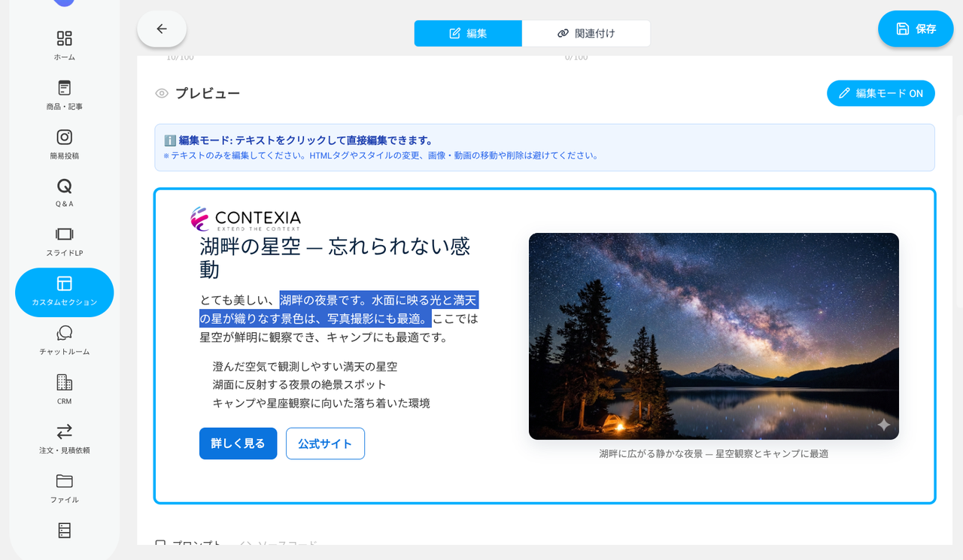Open the Home icon in sidebar
The image size is (963, 560).
[64, 39]
